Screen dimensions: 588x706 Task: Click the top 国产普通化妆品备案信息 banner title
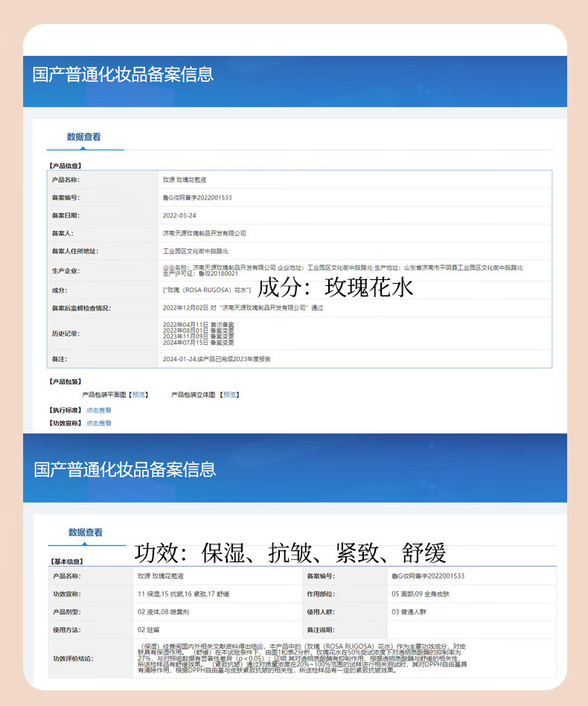pyautogui.click(x=124, y=74)
